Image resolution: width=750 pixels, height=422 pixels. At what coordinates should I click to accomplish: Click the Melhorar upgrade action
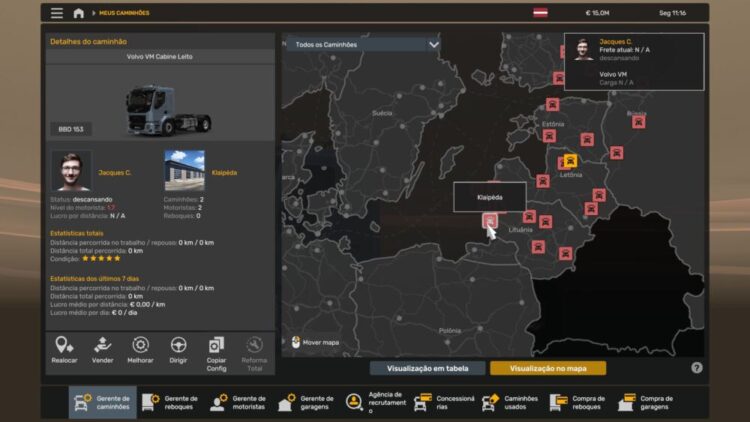pos(140,351)
